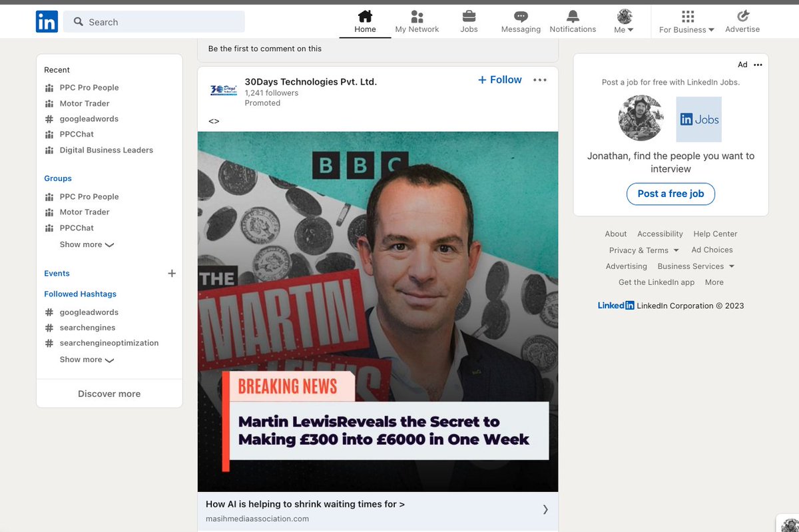Open My Network tab
This screenshot has width=799, height=532.
(417, 22)
